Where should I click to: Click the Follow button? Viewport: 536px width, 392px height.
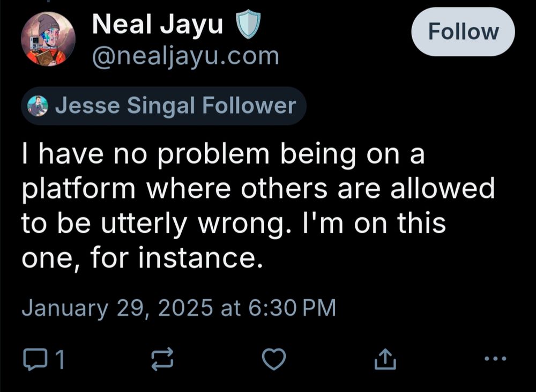tap(463, 32)
